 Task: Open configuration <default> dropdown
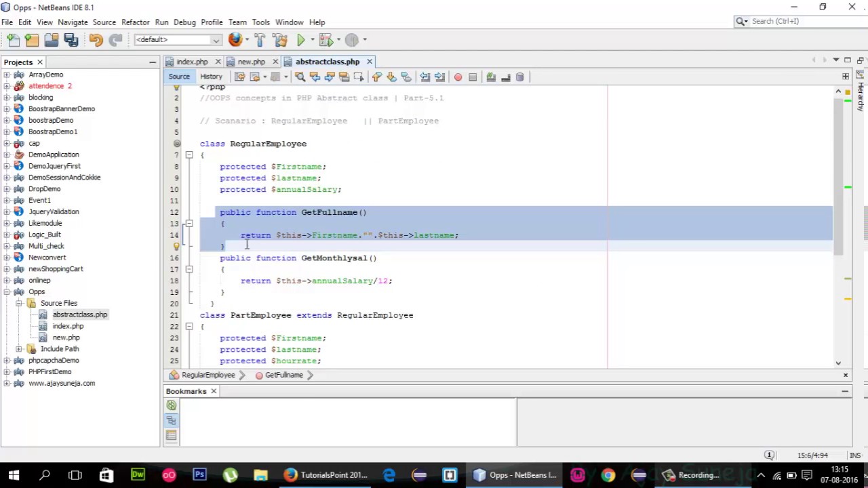(x=178, y=40)
